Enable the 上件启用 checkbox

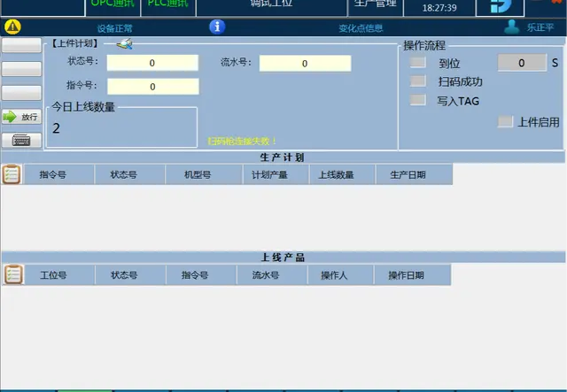click(505, 122)
